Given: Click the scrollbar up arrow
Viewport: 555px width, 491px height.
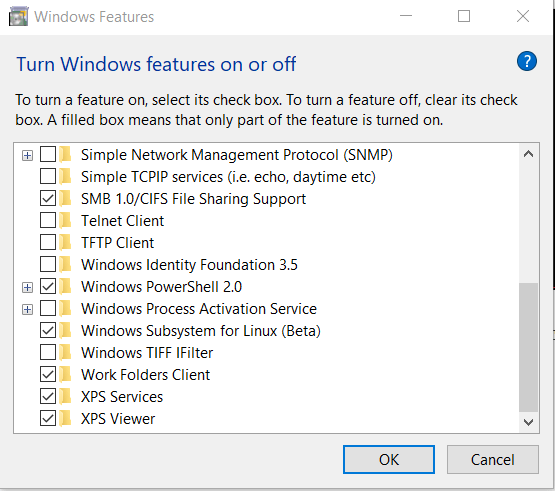Looking at the screenshot, I should pos(528,154).
